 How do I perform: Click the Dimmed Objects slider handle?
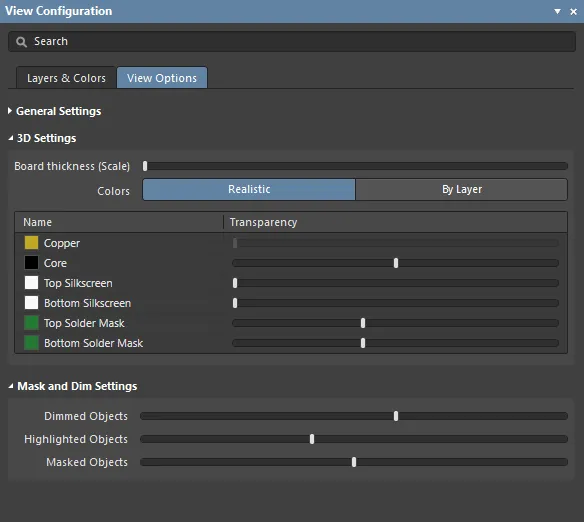click(396, 416)
